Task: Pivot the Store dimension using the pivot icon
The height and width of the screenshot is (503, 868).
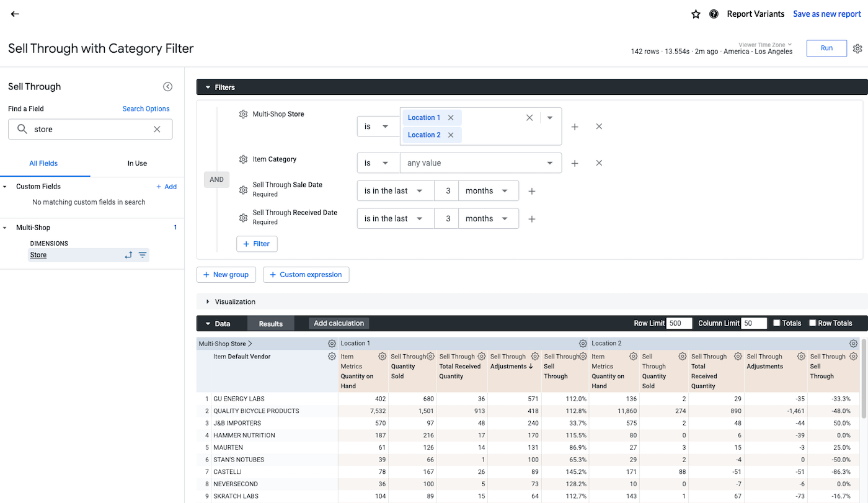Action: 128,254
